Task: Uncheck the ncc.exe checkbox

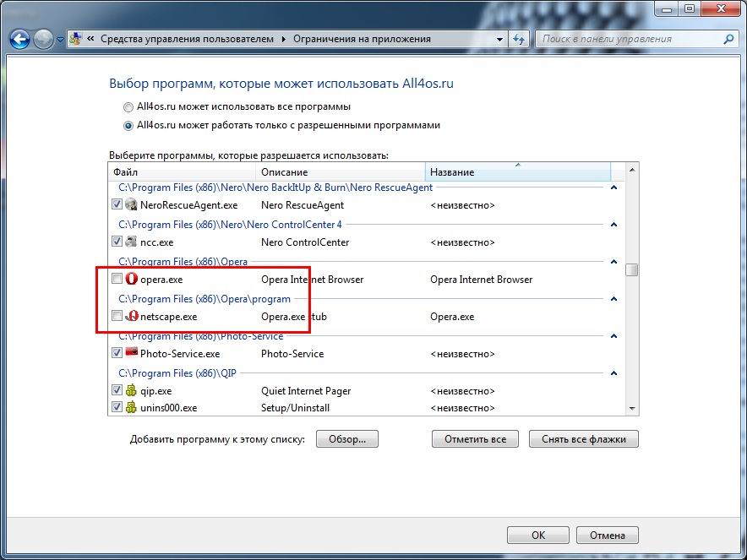Action: tap(117, 242)
